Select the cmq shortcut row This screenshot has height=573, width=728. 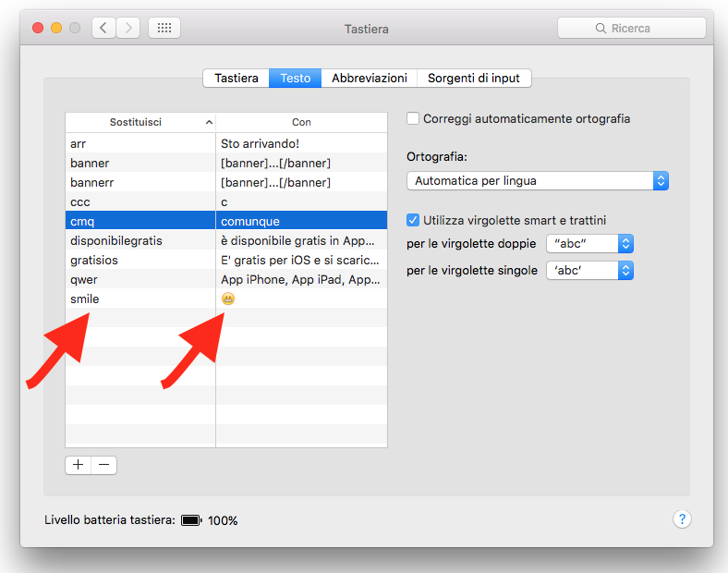226,221
